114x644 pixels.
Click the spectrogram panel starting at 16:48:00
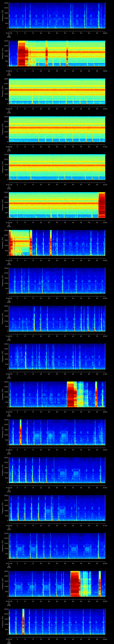tap(57, 432)
